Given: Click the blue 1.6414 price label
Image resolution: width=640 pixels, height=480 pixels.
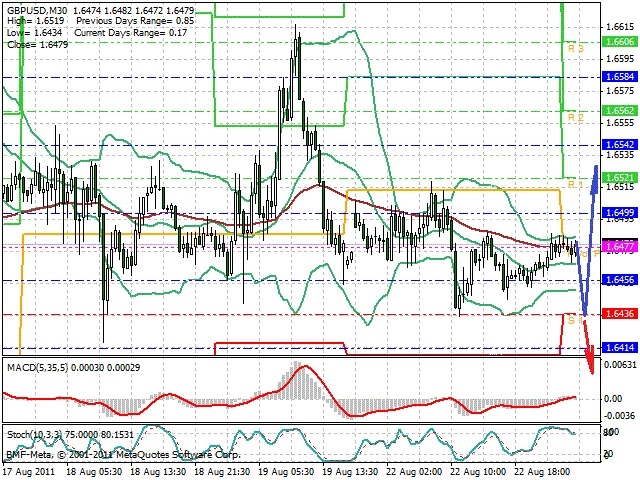Looking at the screenshot, I should coord(620,348).
